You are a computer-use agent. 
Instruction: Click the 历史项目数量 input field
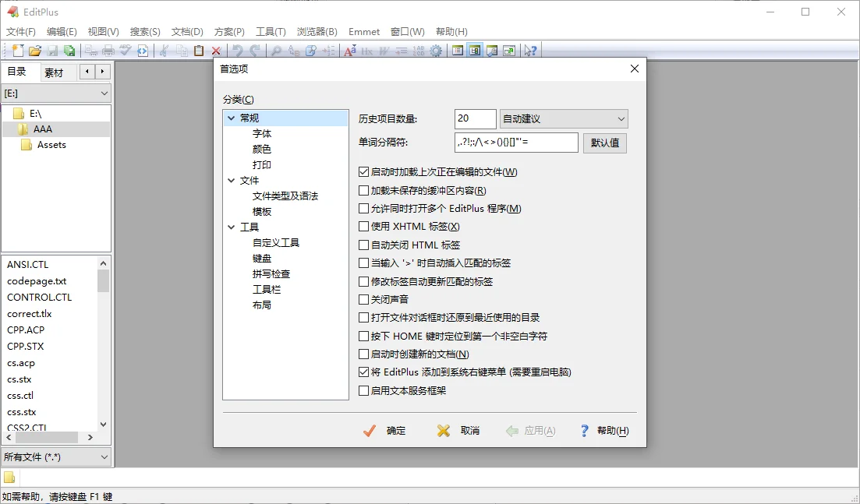click(475, 119)
